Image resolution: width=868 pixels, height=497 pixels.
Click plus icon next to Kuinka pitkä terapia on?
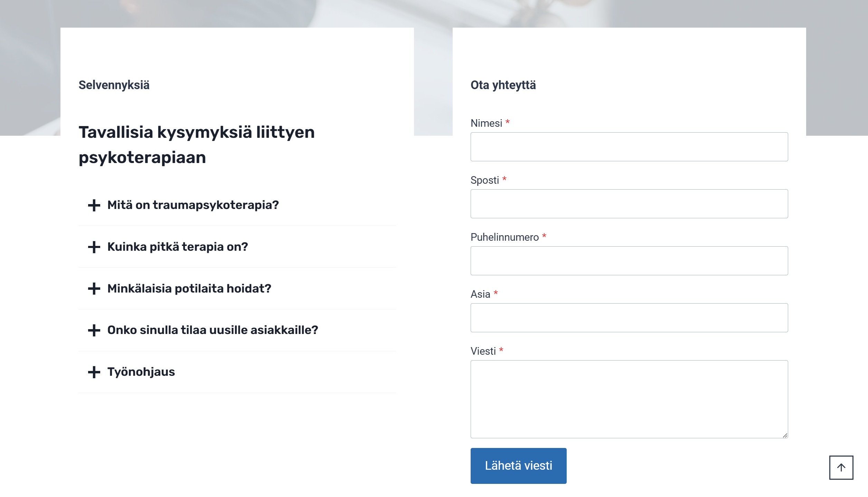click(x=94, y=247)
